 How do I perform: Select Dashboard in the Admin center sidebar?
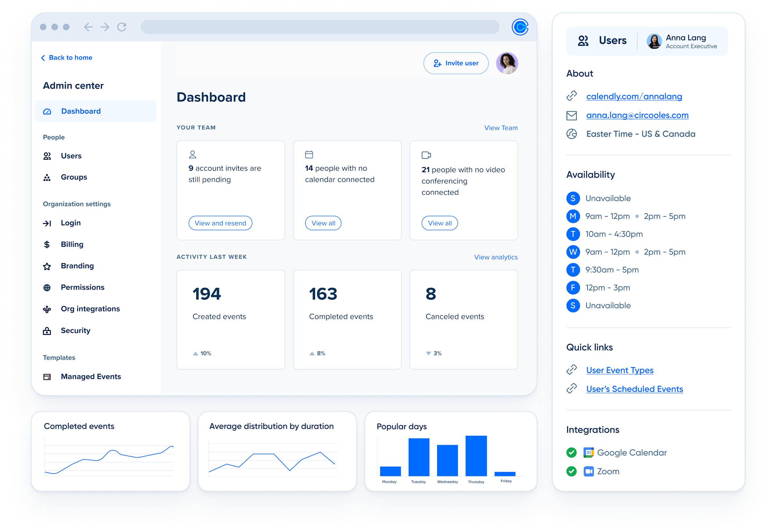(x=81, y=111)
